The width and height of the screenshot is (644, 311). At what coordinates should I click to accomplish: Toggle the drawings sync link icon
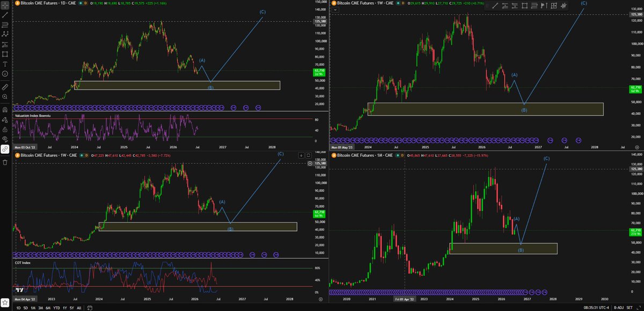coord(5,149)
